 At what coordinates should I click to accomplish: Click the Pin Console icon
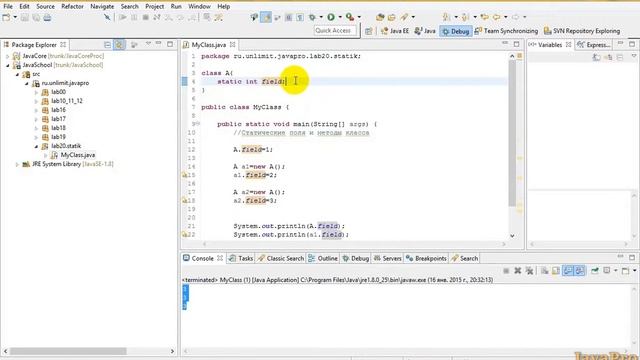pos(595,271)
